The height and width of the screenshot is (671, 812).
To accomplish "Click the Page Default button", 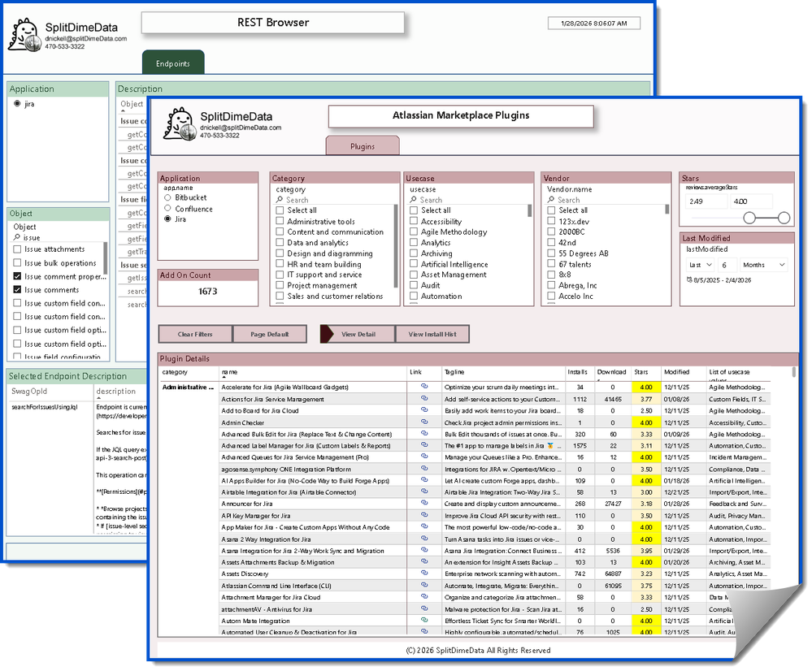I will click(x=270, y=335).
